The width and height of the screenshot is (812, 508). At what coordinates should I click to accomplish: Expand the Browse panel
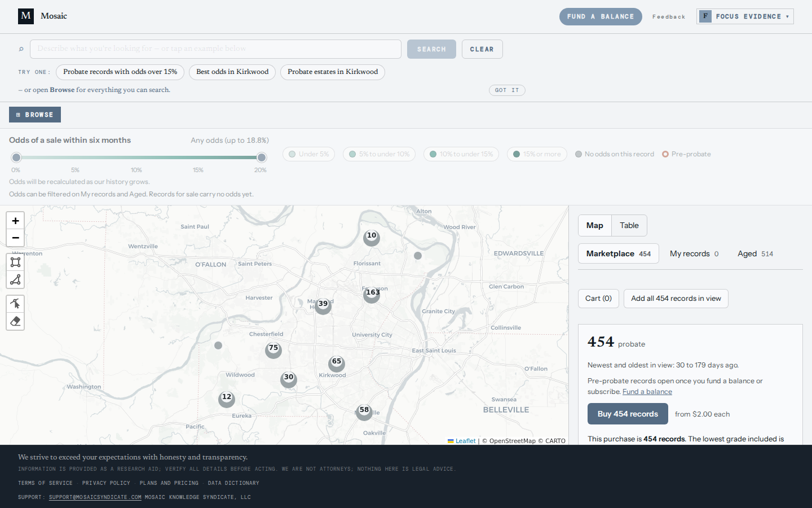(35, 115)
